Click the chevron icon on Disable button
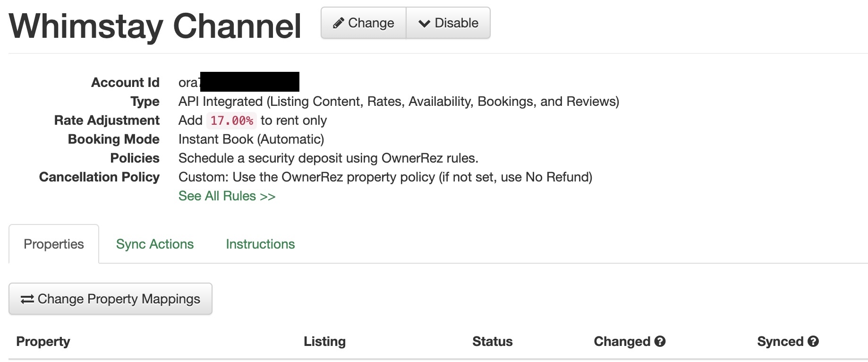The image size is (868, 362). coord(424,23)
